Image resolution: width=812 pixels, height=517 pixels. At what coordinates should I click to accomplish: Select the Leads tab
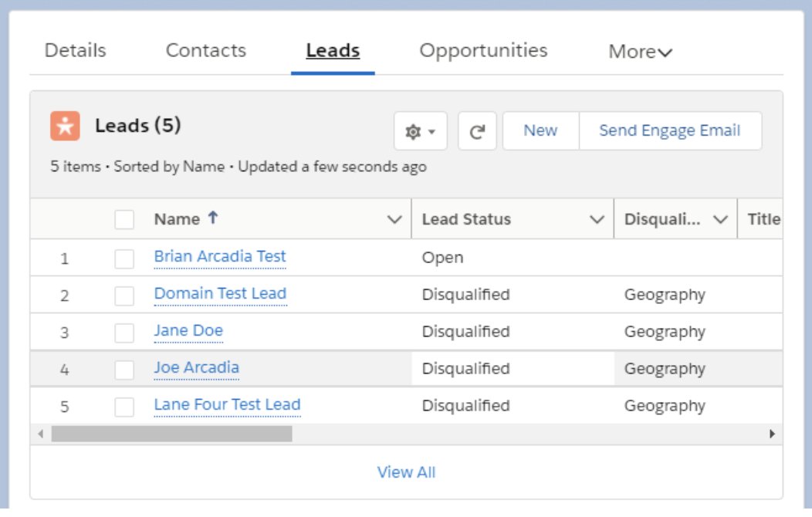point(333,51)
